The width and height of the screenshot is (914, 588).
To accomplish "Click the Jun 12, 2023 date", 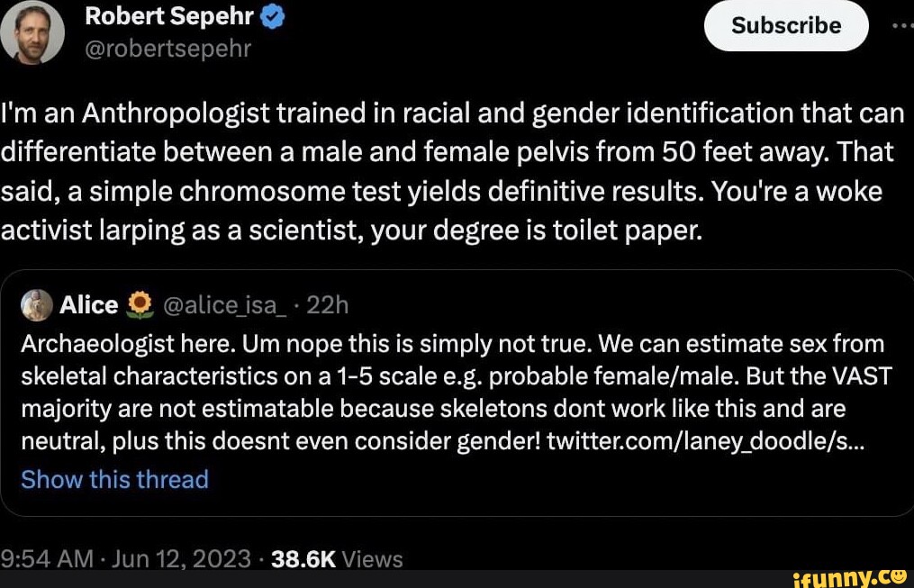I will click(182, 559).
